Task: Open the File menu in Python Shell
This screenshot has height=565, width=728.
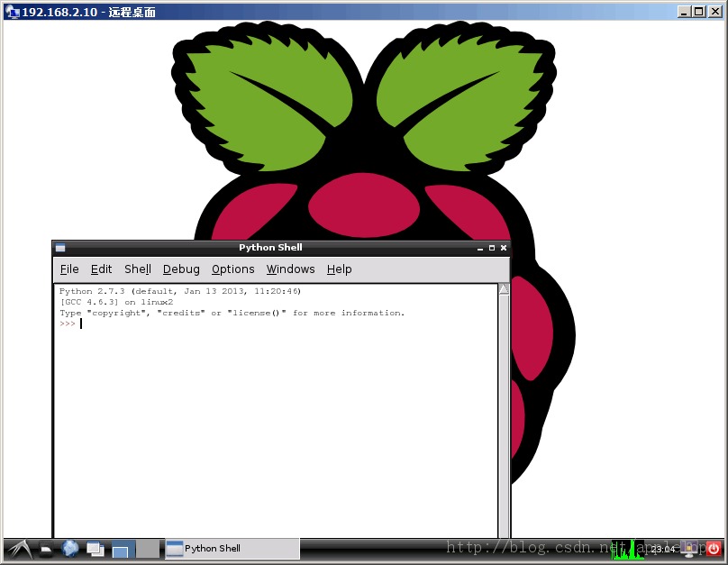Action: (69, 269)
